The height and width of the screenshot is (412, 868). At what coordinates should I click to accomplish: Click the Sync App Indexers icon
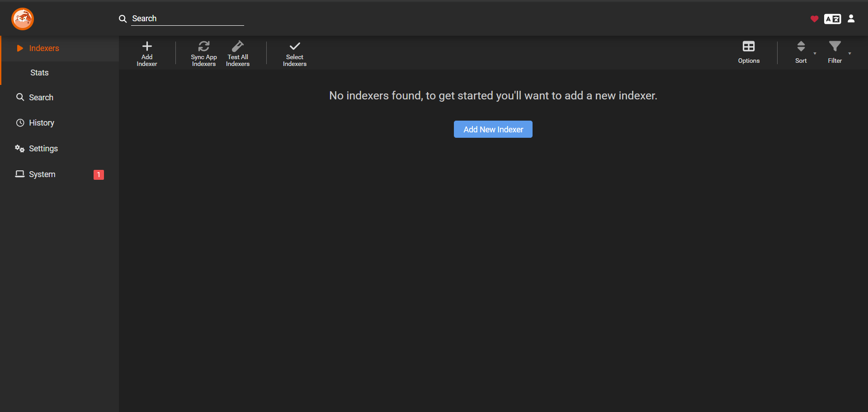(204, 47)
